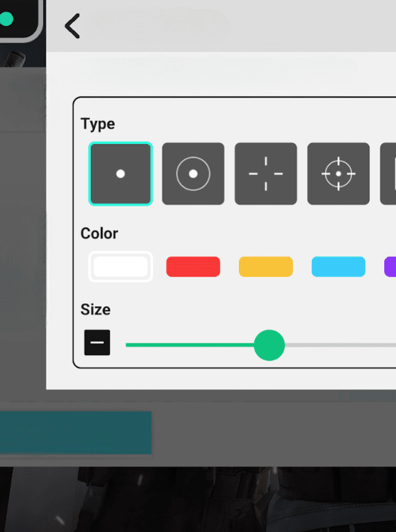396x532 pixels.
Task: Set the crosshair color to red
Action: [x=193, y=267]
